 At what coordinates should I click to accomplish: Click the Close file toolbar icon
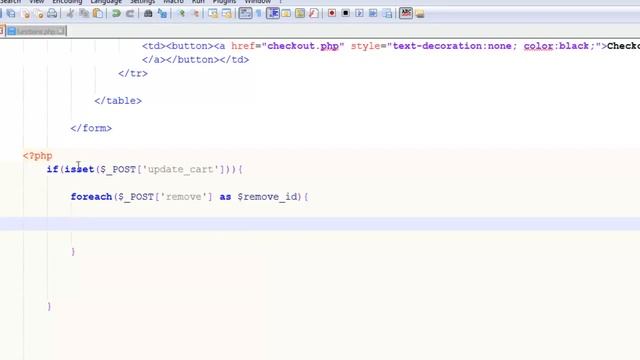pyautogui.click(x=25, y=13)
